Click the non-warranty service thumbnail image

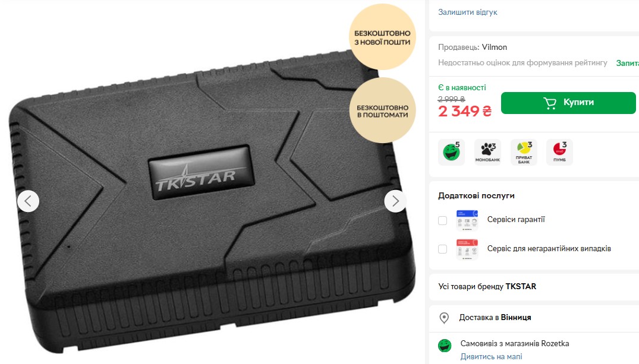[x=467, y=249]
